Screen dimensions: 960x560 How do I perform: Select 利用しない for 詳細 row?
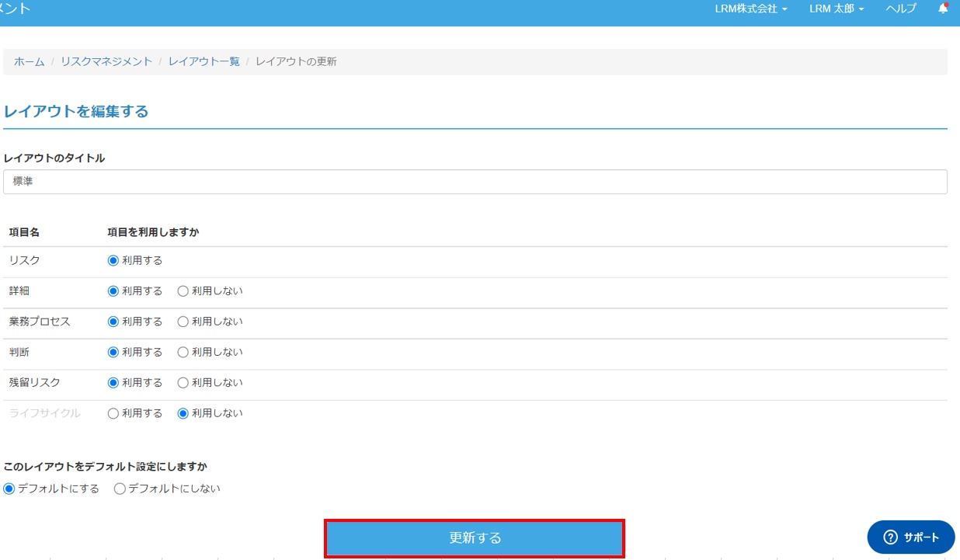point(183,291)
